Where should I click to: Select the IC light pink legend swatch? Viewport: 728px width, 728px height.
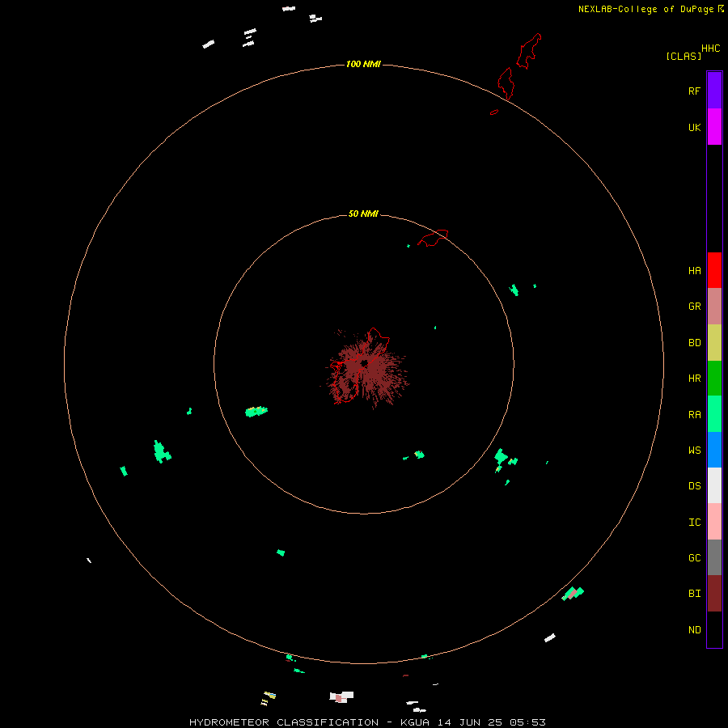tap(714, 522)
